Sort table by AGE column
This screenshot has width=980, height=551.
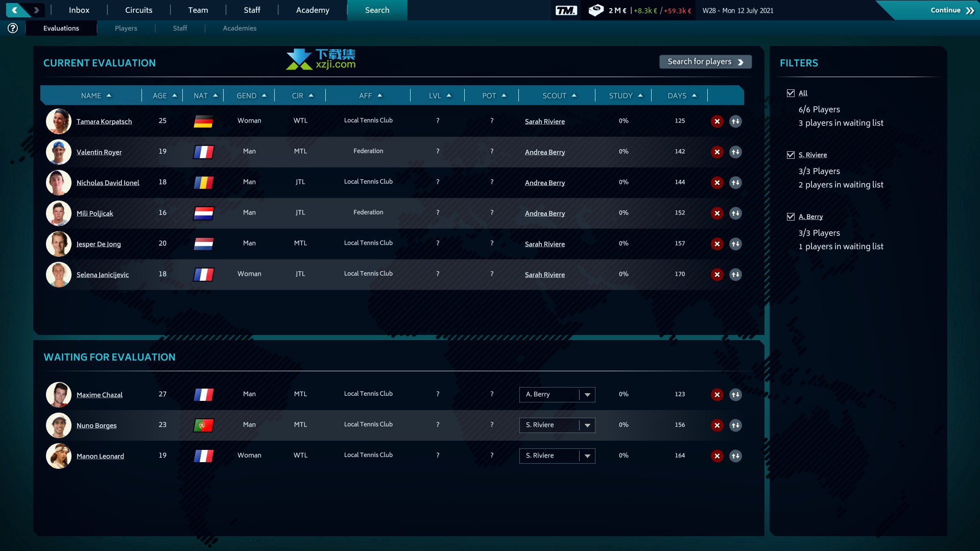164,95
